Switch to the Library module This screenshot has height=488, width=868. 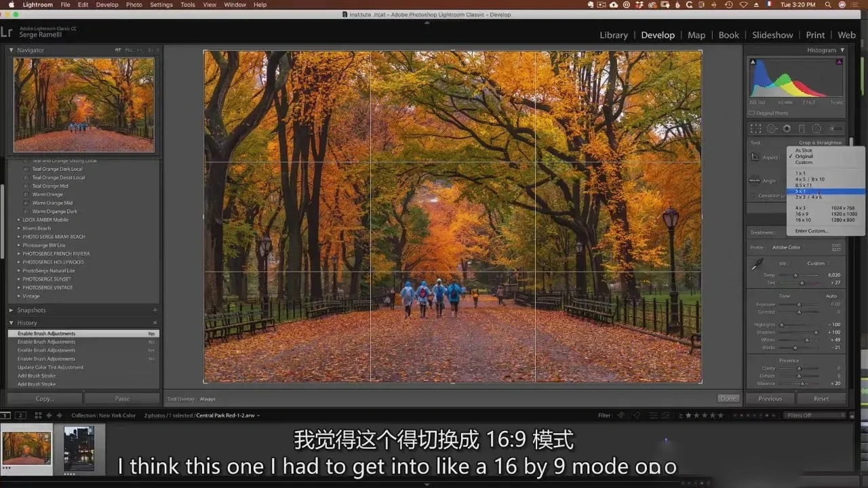click(x=614, y=35)
